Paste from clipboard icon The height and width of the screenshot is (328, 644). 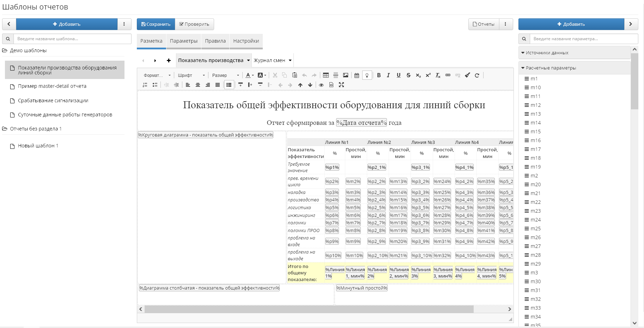[x=294, y=75]
